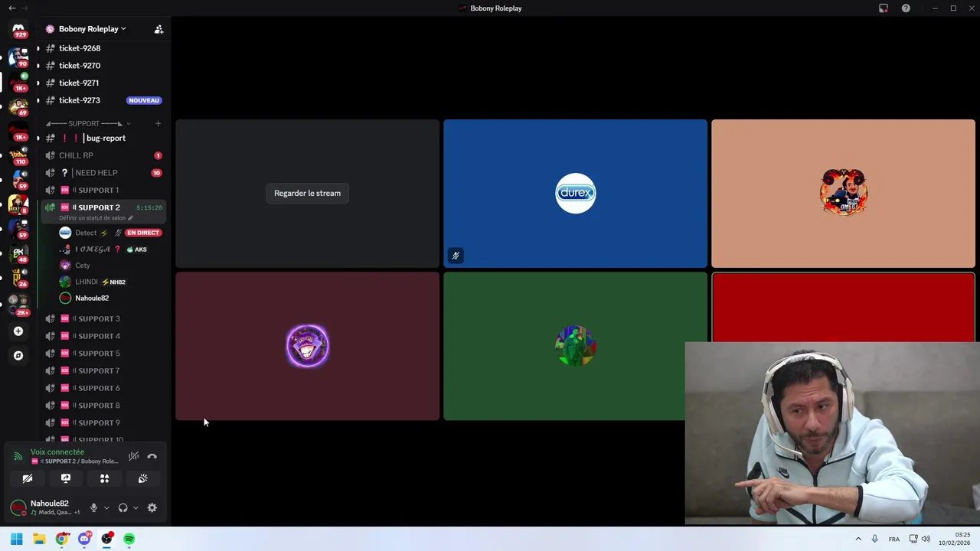Go back with the title bar arrow
980x551 pixels.
(x=11, y=8)
